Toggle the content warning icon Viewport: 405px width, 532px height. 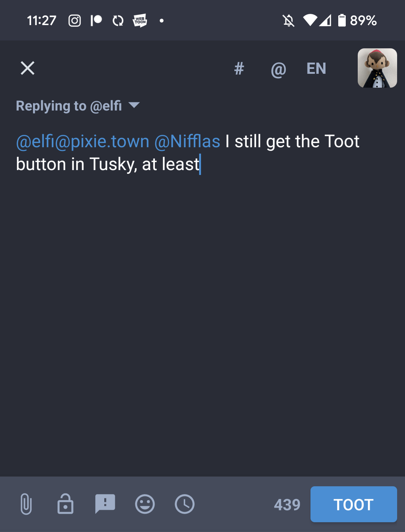pyautogui.click(x=105, y=504)
